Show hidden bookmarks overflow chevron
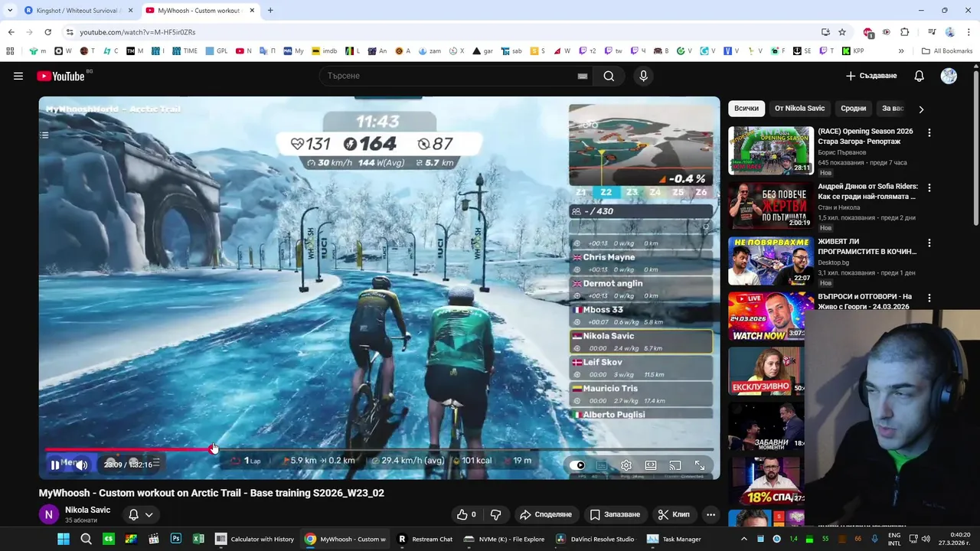980x551 pixels. 901,51
